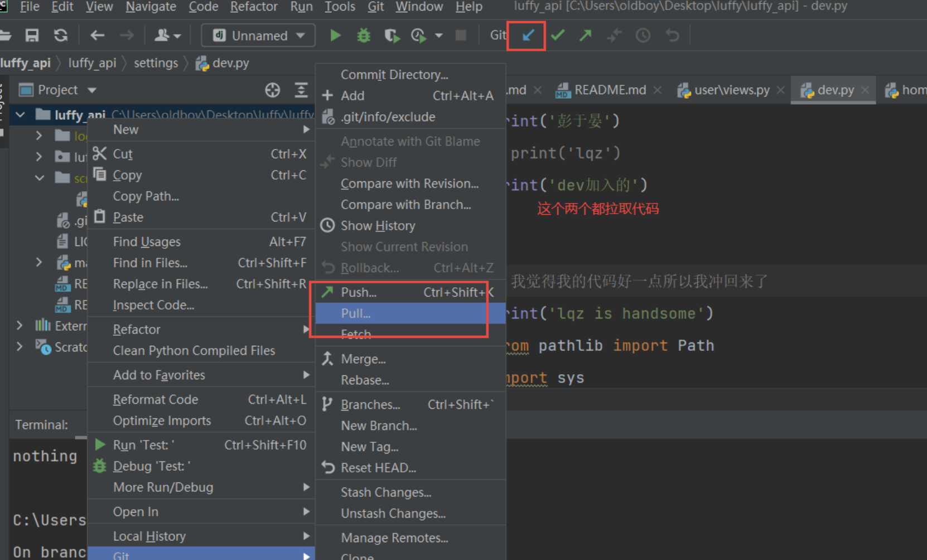Select Branches... in the Git submenu

(411, 405)
